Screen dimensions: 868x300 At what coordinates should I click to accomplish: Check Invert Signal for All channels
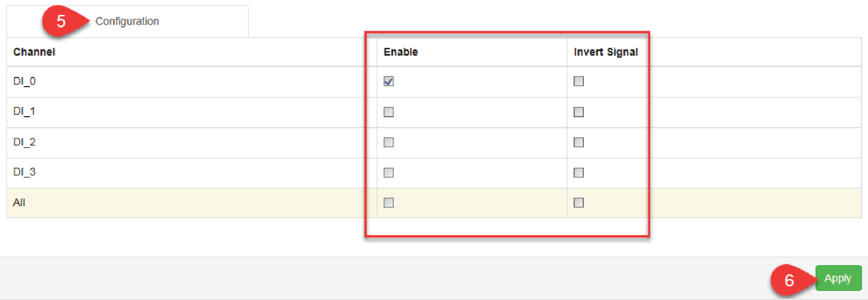pos(578,203)
